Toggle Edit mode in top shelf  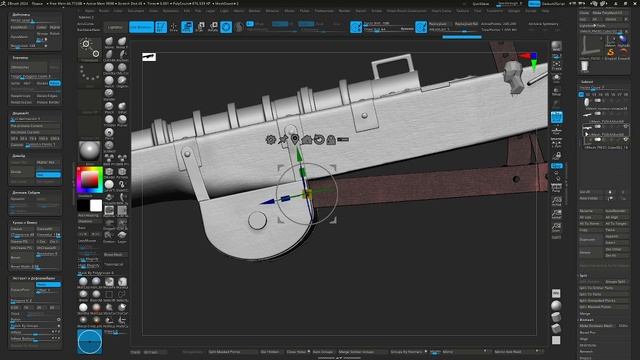coord(161,27)
